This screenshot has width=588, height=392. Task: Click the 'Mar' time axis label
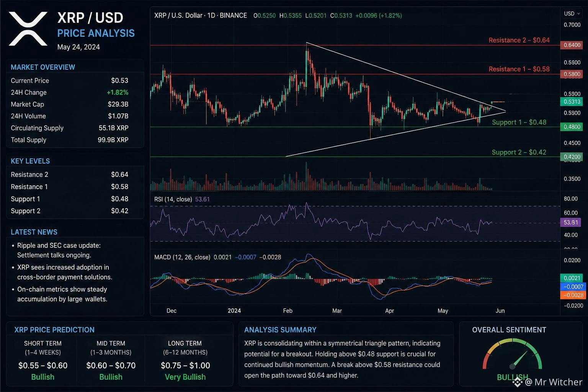click(337, 311)
